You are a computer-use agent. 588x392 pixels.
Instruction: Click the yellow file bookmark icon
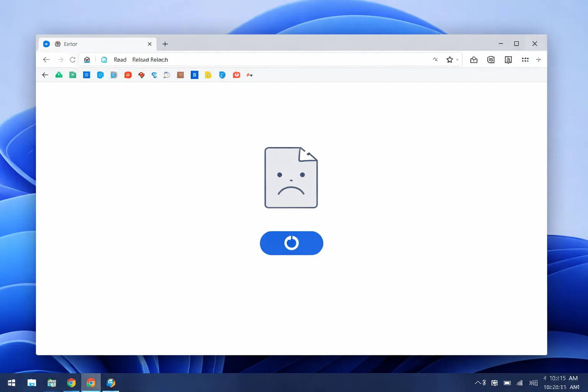pyautogui.click(x=208, y=75)
